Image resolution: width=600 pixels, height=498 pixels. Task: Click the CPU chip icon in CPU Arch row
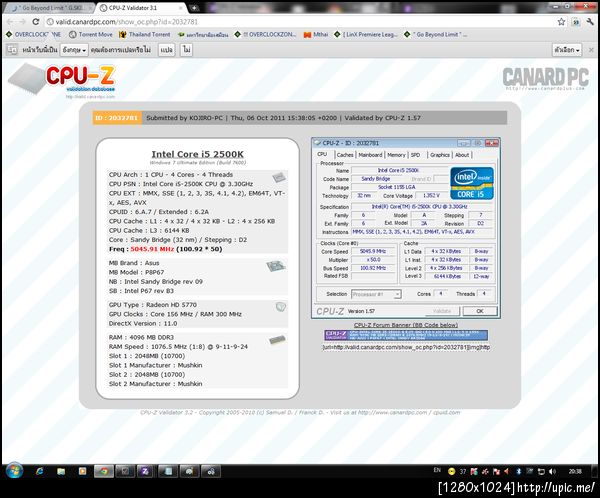coord(278,177)
